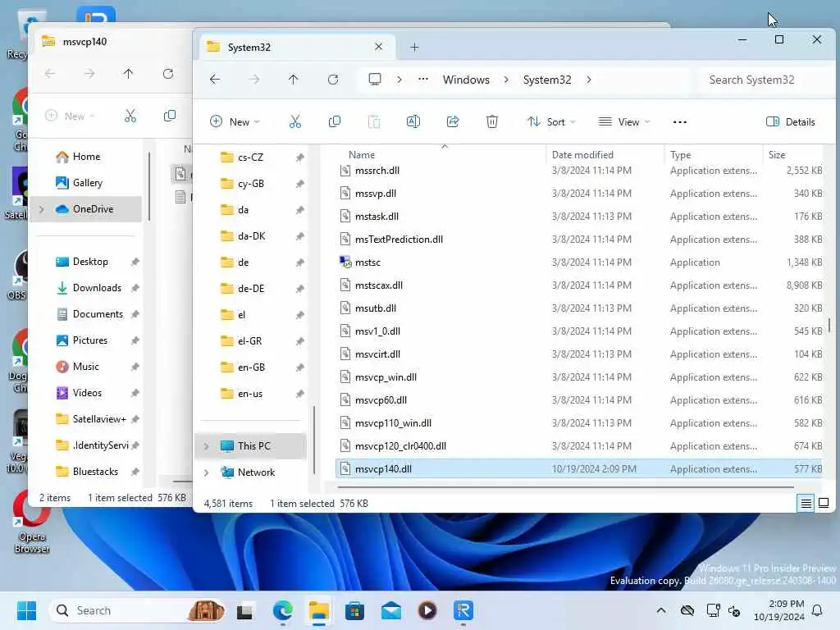Select msTextPrediction.dll file
The height and width of the screenshot is (630, 840).
pyautogui.click(x=399, y=240)
